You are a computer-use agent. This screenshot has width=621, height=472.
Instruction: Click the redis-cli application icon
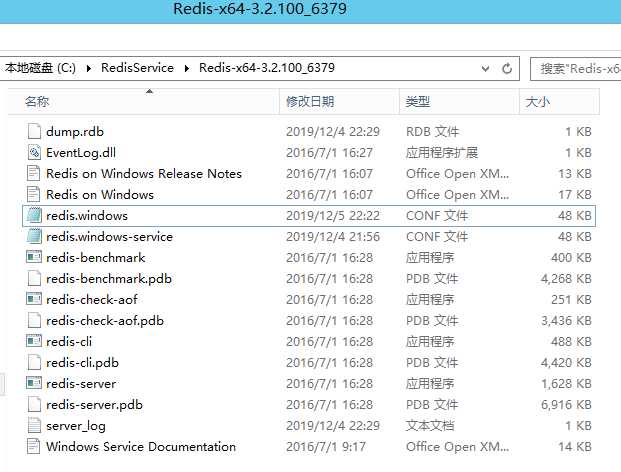pos(34,341)
